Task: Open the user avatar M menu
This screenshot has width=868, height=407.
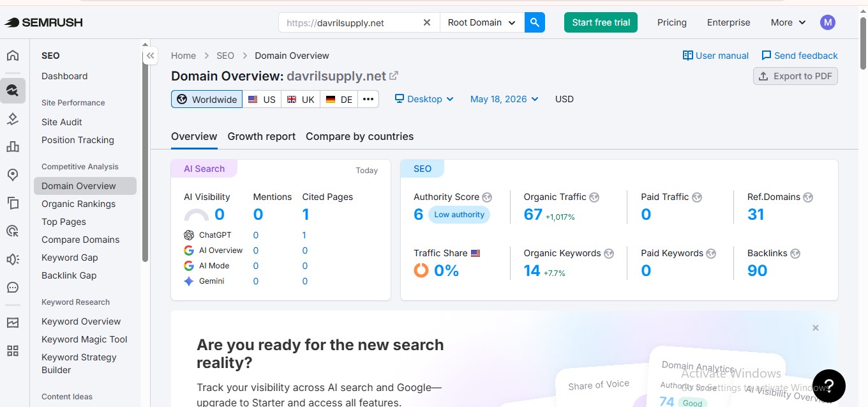Action: tap(828, 22)
